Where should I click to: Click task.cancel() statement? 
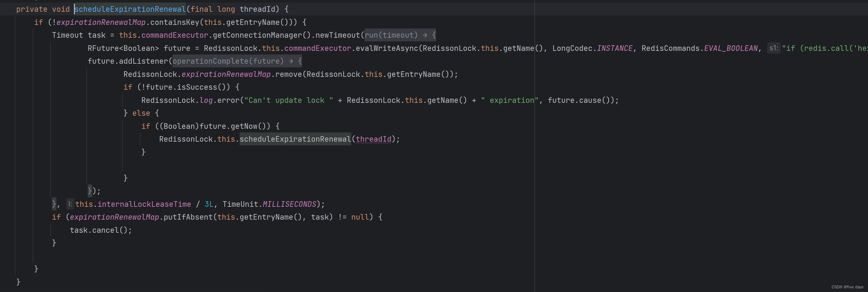click(x=101, y=230)
